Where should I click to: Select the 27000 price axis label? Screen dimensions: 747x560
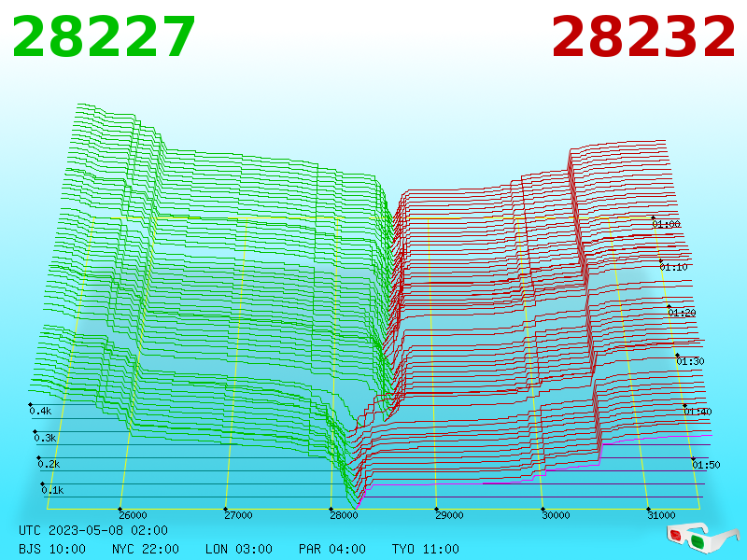coord(238,515)
